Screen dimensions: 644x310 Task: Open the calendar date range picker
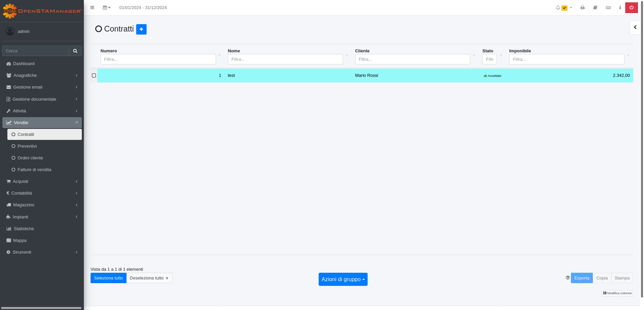click(x=106, y=8)
